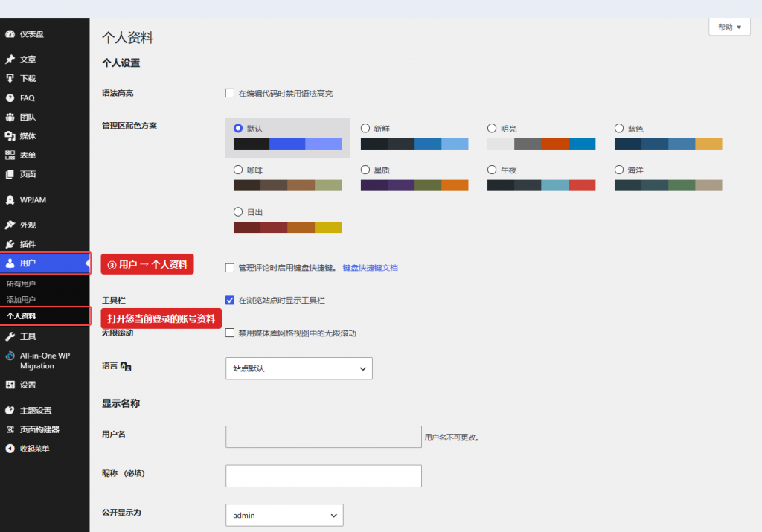The width and height of the screenshot is (762, 532).
Task: Select the 蓝色 color scheme radio
Action: click(x=619, y=128)
